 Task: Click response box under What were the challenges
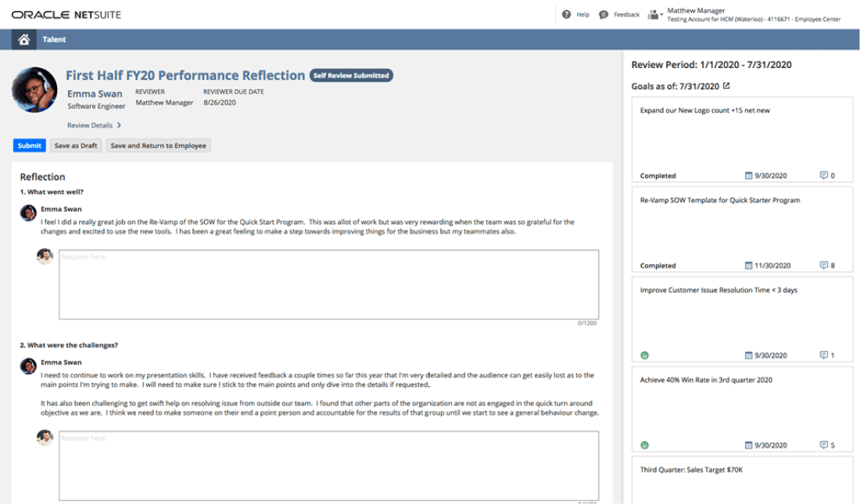click(x=328, y=465)
